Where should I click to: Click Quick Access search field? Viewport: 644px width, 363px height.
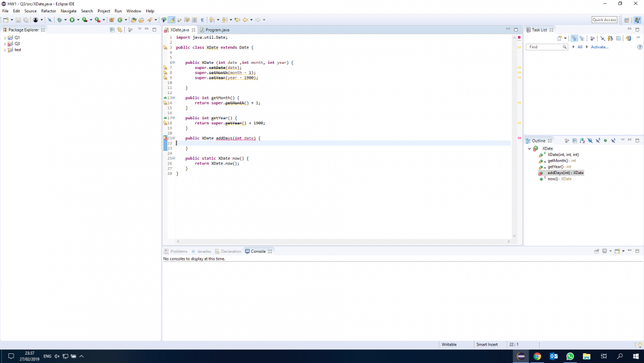coord(604,20)
